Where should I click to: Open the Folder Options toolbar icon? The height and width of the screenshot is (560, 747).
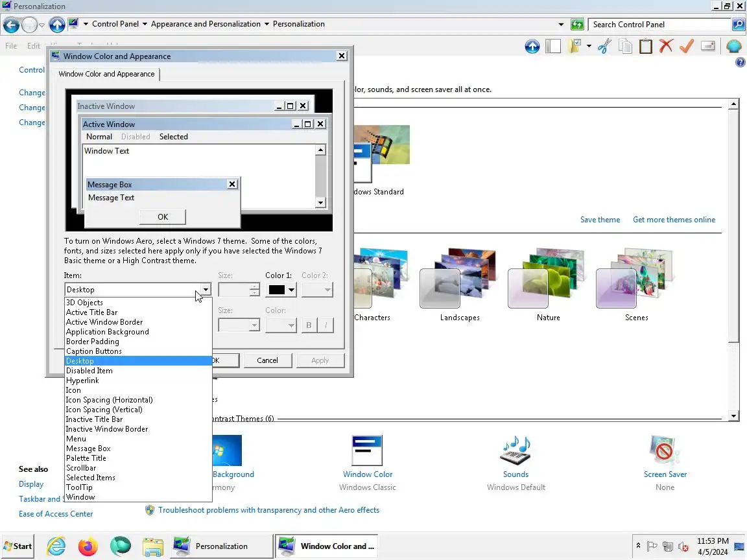[x=575, y=46]
